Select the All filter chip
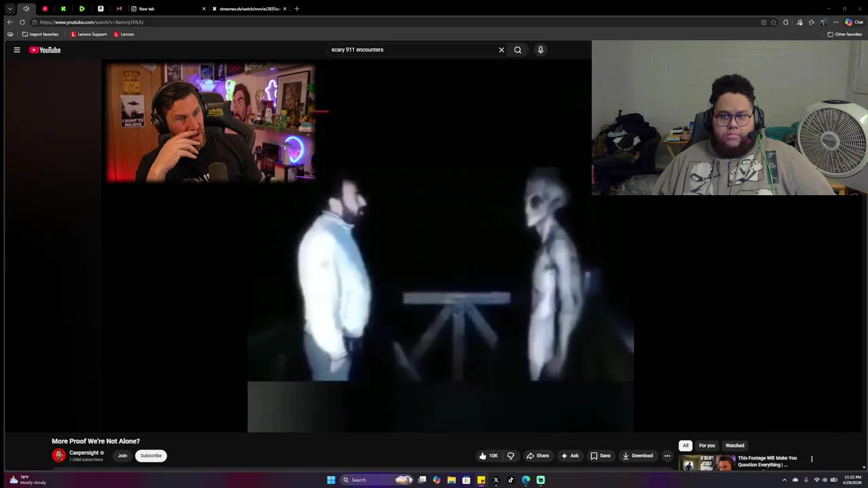This screenshot has width=868, height=488. click(x=685, y=445)
